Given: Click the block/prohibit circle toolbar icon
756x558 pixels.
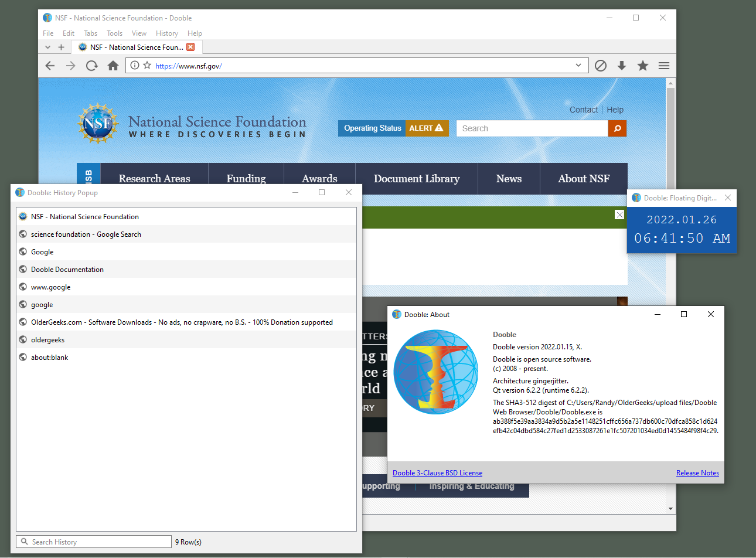Looking at the screenshot, I should pos(601,66).
